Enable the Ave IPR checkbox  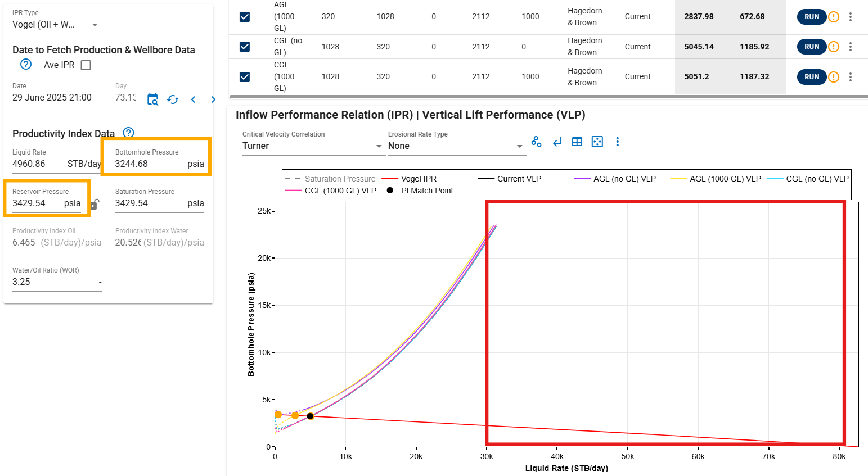(x=86, y=65)
